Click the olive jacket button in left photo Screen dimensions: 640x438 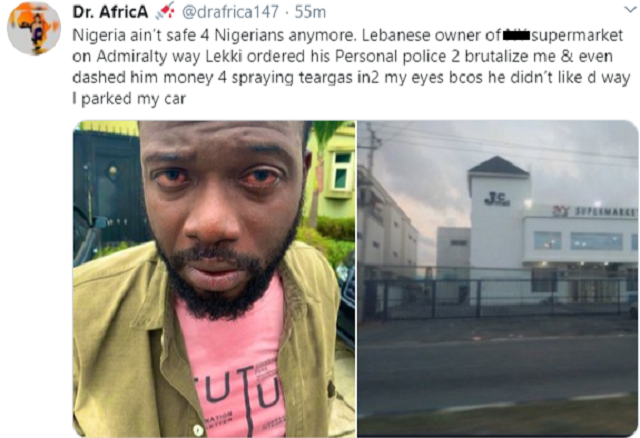pyautogui.click(x=198, y=429)
